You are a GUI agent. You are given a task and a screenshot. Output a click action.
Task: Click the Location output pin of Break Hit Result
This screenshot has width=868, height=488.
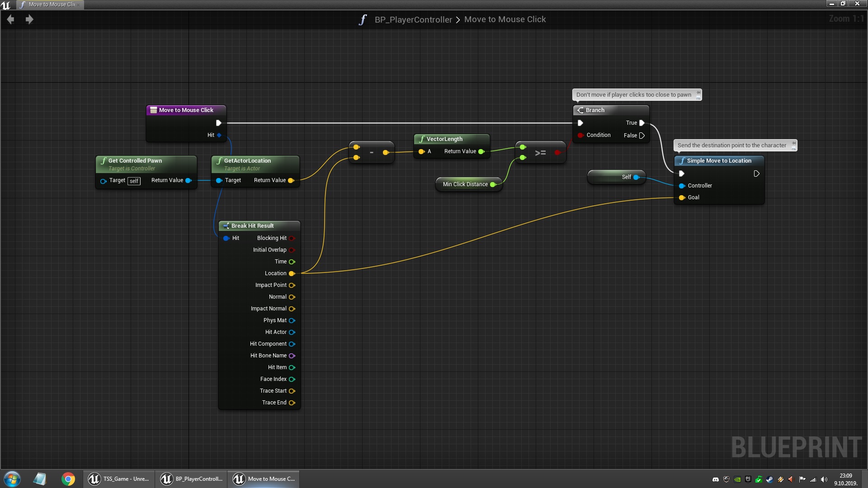(292, 273)
